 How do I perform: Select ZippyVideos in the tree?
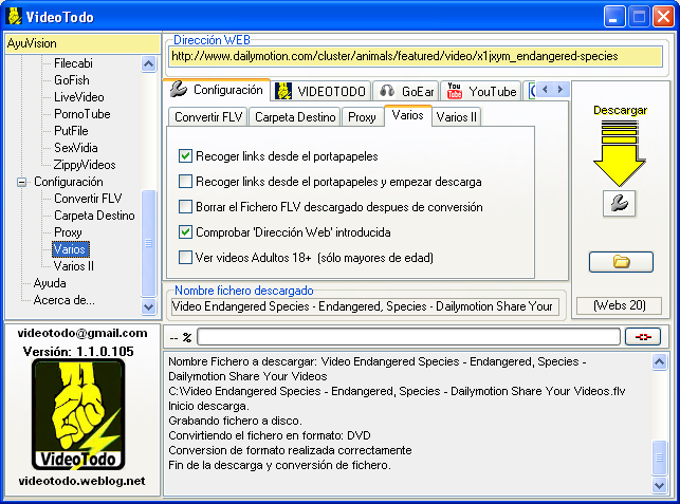85,165
